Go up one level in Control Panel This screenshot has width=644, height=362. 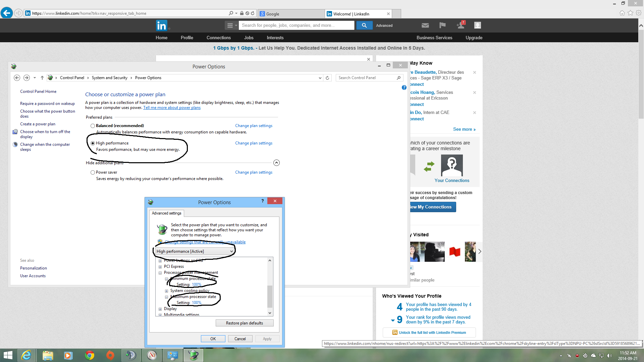(x=42, y=78)
